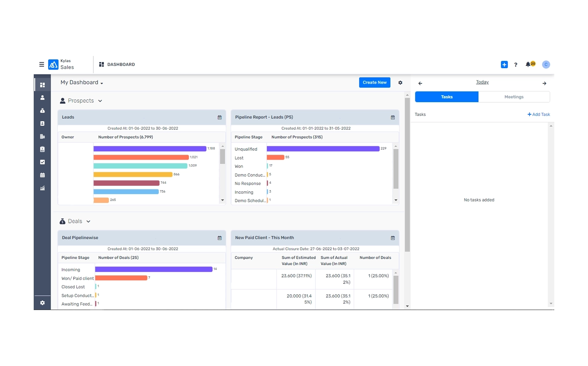The width and height of the screenshot is (588, 366).
Task: Open the companies building icon in sidebar
Action: (42, 136)
